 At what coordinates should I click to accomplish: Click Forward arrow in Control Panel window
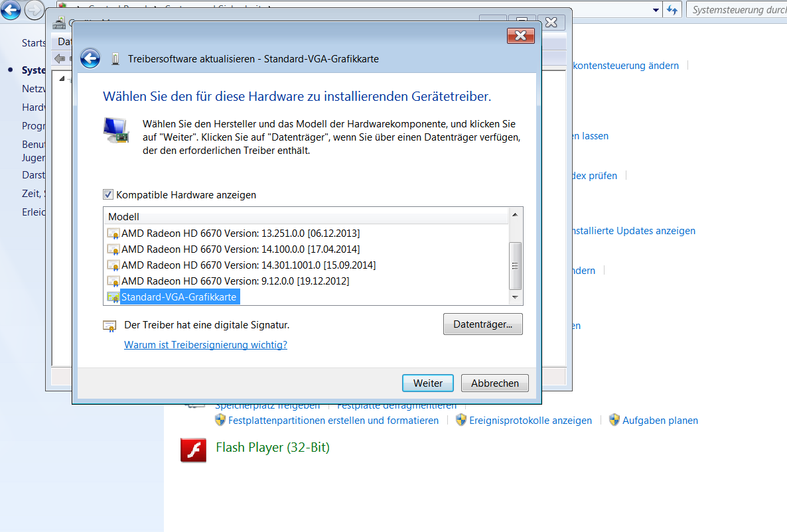(x=34, y=9)
